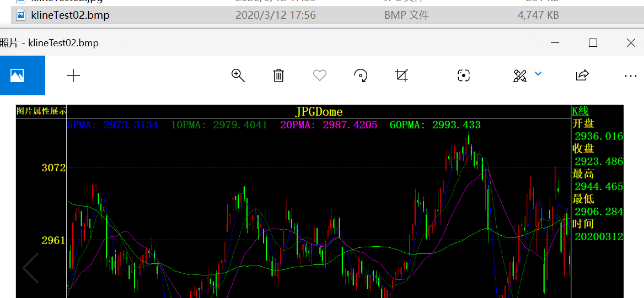Minimize the Photos window
This screenshot has height=298, width=644.
click(555, 43)
